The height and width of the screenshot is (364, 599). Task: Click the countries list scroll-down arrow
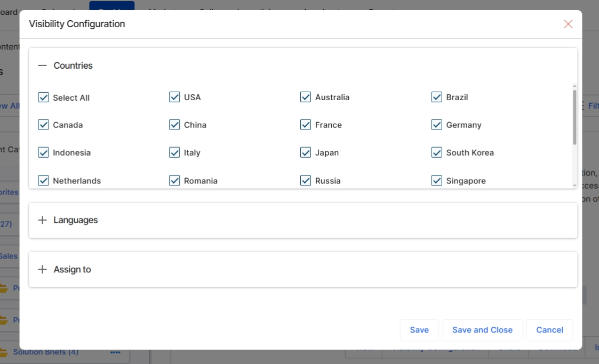click(574, 185)
